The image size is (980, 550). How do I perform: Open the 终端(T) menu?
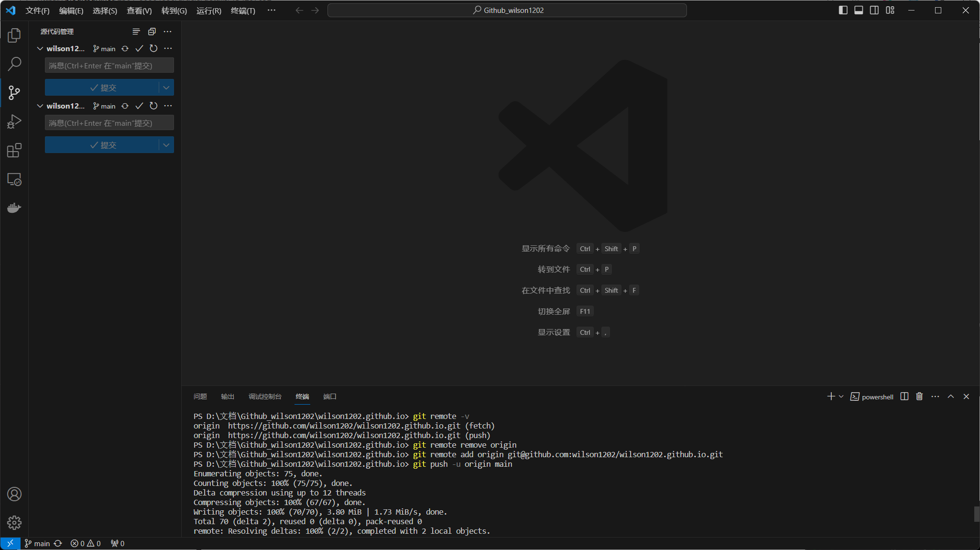pos(243,11)
